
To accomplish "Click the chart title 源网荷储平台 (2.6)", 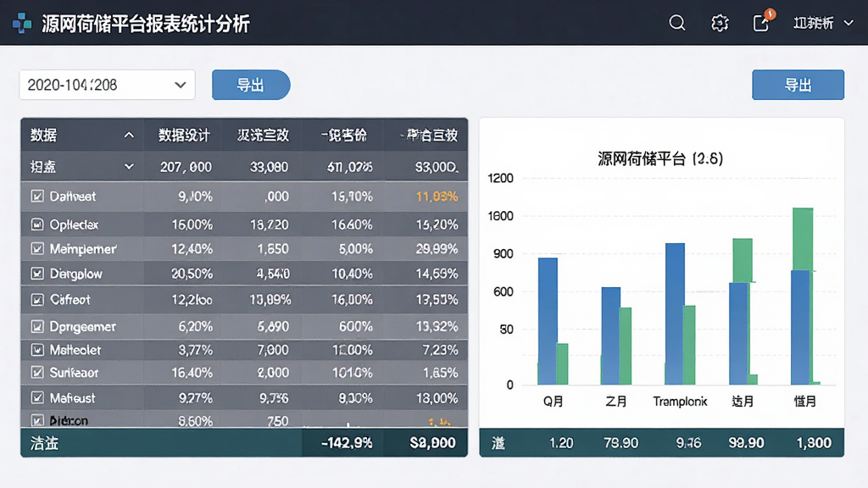I will point(660,159).
